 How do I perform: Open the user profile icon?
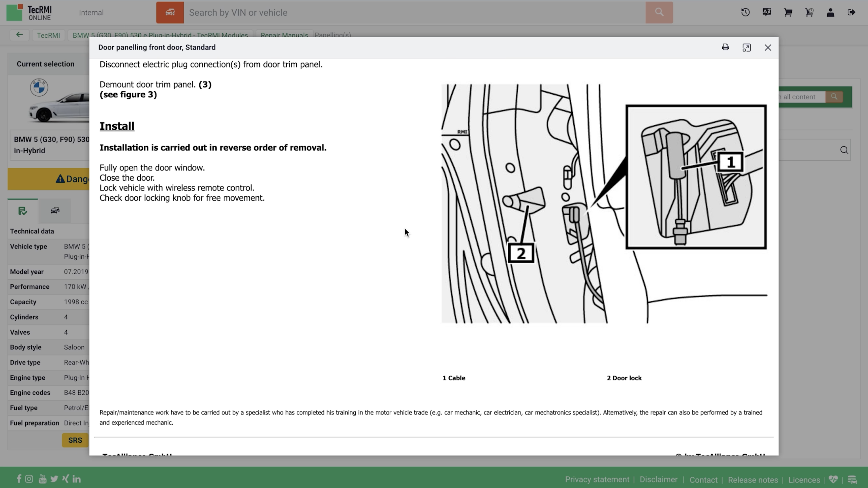pos(830,13)
